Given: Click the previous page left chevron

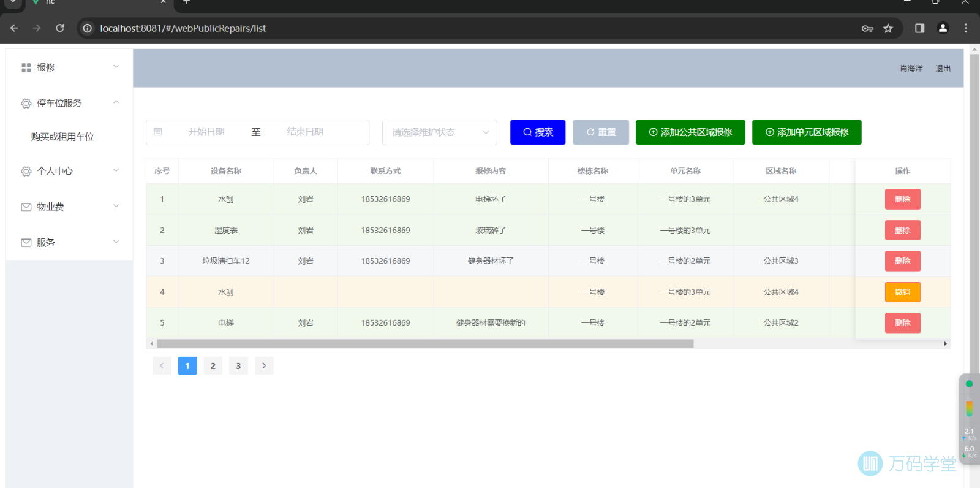Looking at the screenshot, I should pos(162,366).
